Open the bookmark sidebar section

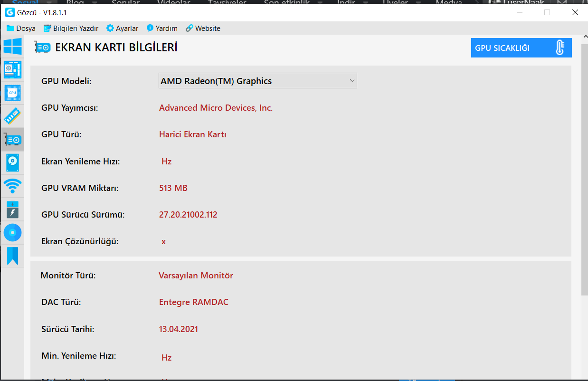(12, 256)
